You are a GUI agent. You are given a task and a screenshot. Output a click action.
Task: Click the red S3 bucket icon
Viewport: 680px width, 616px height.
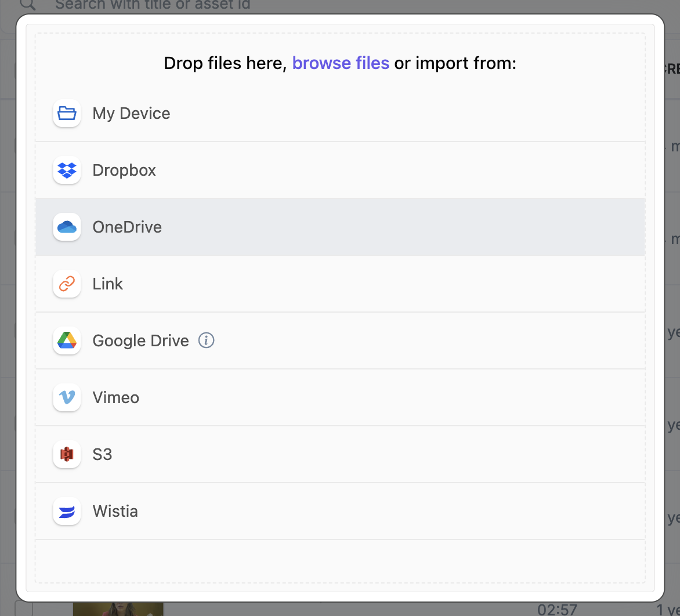[67, 454]
